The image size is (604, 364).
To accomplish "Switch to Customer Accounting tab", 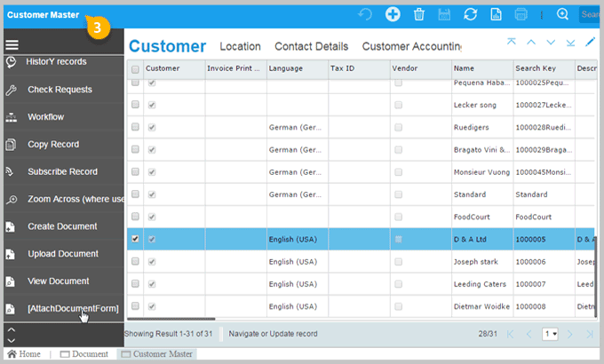I will pos(411,46).
